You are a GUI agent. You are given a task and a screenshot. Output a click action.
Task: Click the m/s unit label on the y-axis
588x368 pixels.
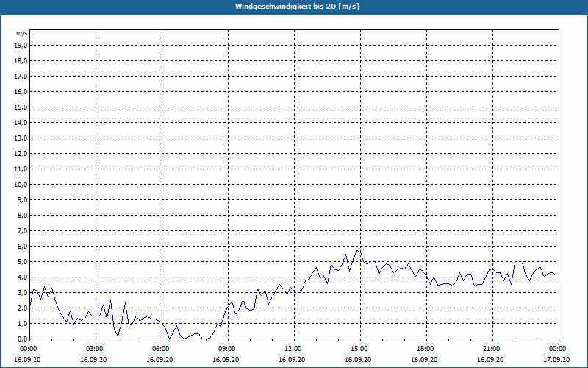pos(22,33)
